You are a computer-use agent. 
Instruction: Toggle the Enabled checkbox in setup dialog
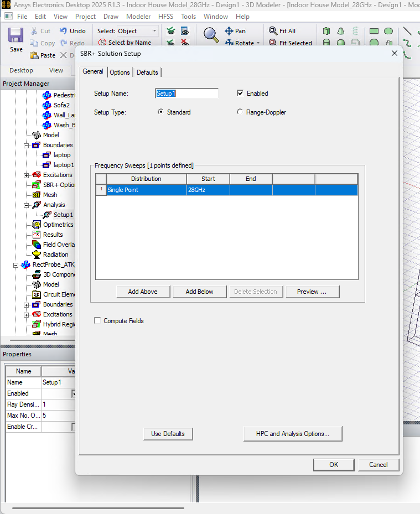[x=240, y=94]
